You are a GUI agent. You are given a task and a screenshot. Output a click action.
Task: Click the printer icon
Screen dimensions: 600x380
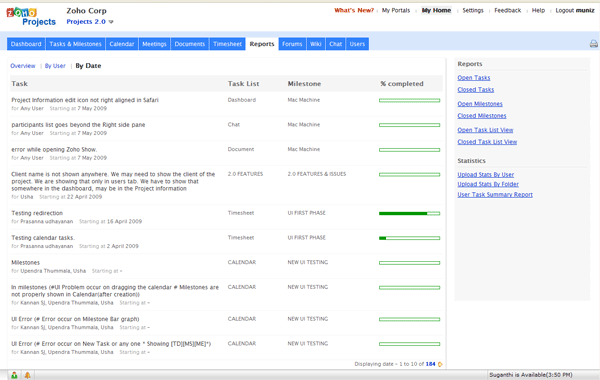[593, 44]
